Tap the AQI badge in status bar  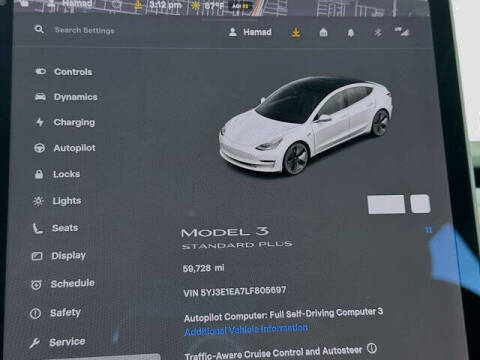[240, 6]
